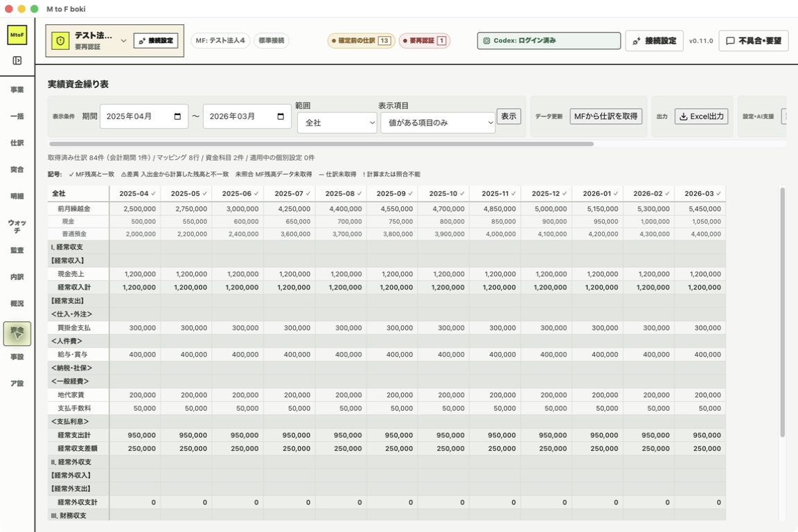Click the Excel出力 export button
798x532 pixels.
(x=701, y=116)
